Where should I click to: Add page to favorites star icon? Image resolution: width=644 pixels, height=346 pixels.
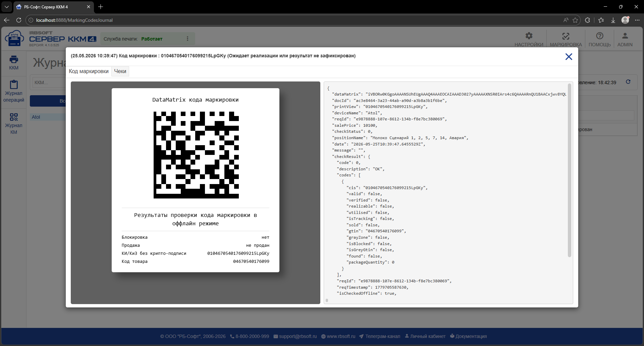[575, 20]
